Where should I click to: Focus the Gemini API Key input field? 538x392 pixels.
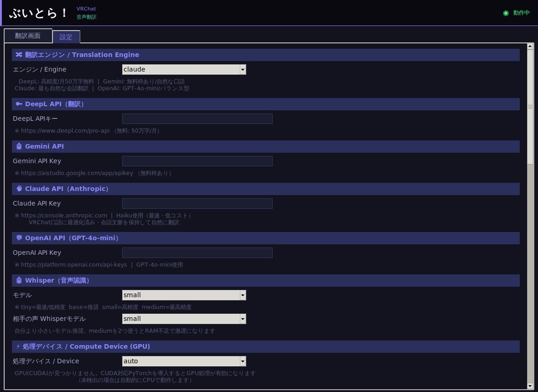point(198,161)
